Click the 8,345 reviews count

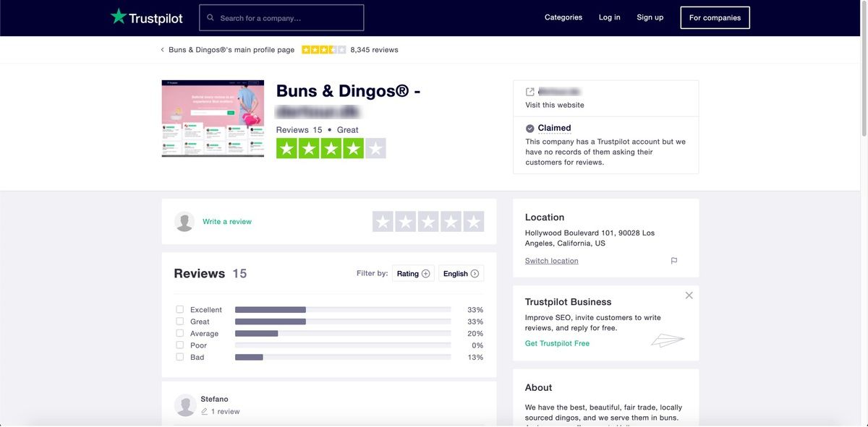[x=375, y=50]
